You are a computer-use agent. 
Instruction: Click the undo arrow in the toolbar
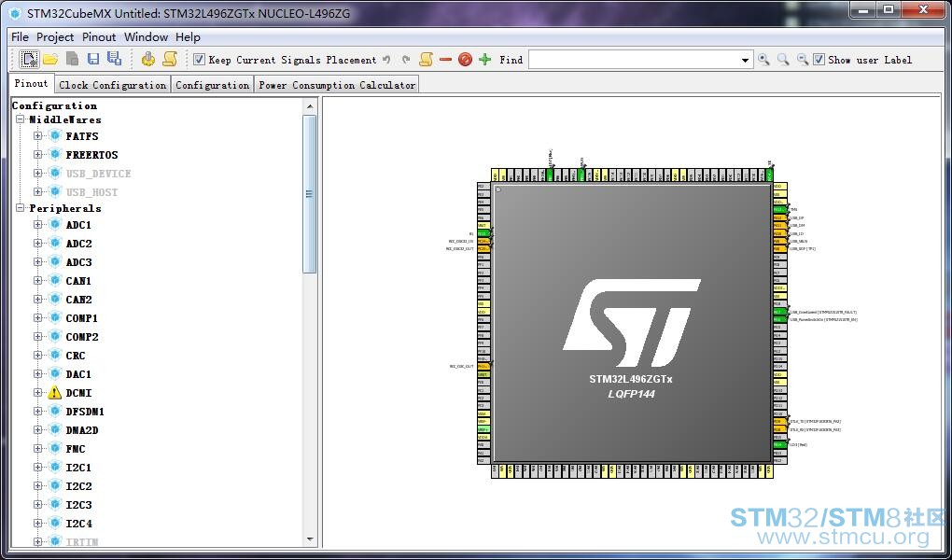[386, 60]
